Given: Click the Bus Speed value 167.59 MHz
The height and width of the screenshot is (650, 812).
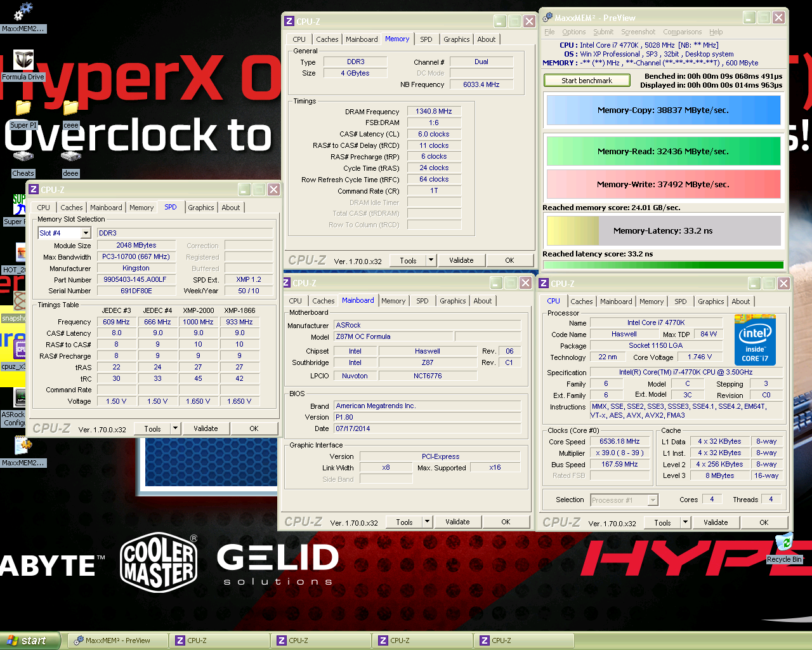Looking at the screenshot, I should pyautogui.click(x=620, y=464).
